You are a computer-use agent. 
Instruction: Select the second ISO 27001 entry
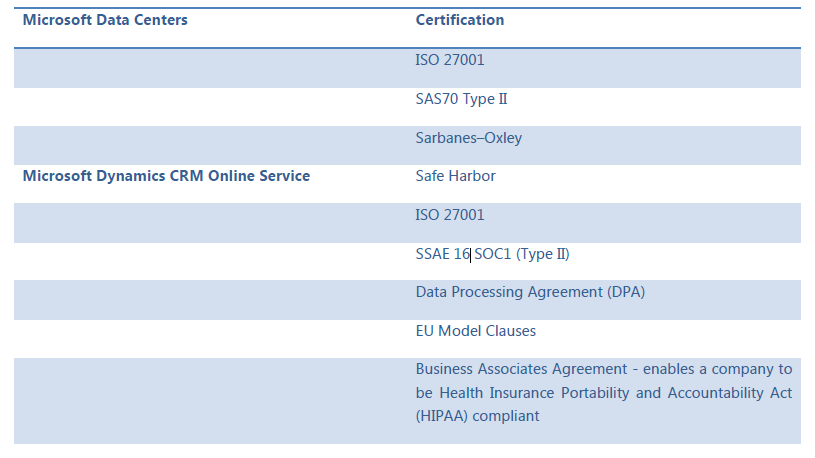(x=450, y=215)
